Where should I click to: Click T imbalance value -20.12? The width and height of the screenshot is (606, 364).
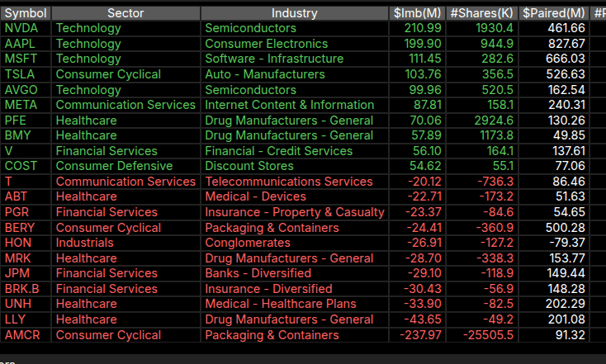click(418, 182)
